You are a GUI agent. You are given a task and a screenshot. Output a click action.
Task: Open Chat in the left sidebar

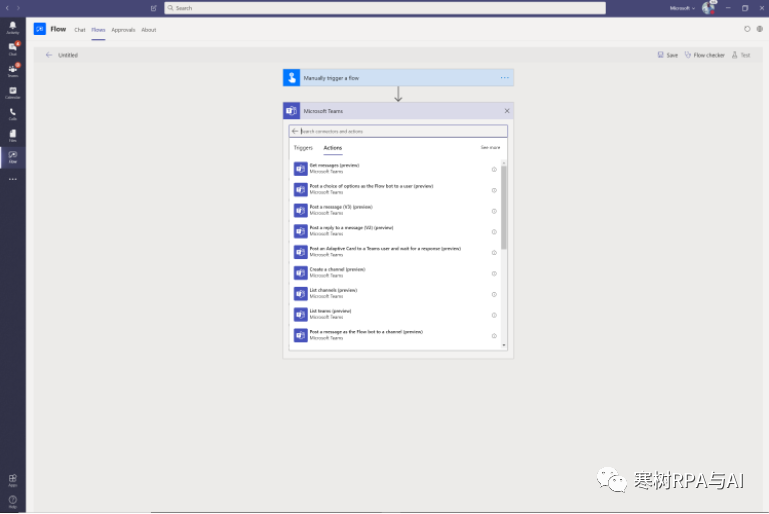[x=13, y=49]
